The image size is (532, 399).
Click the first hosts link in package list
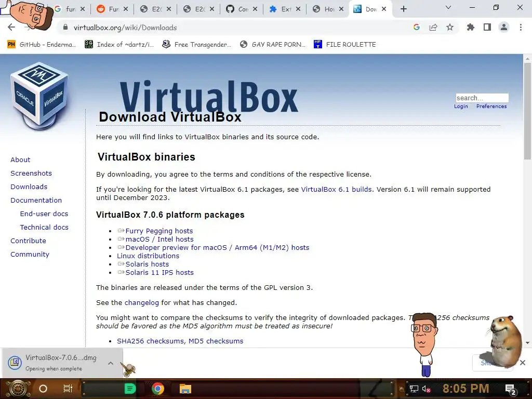pos(159,231)
